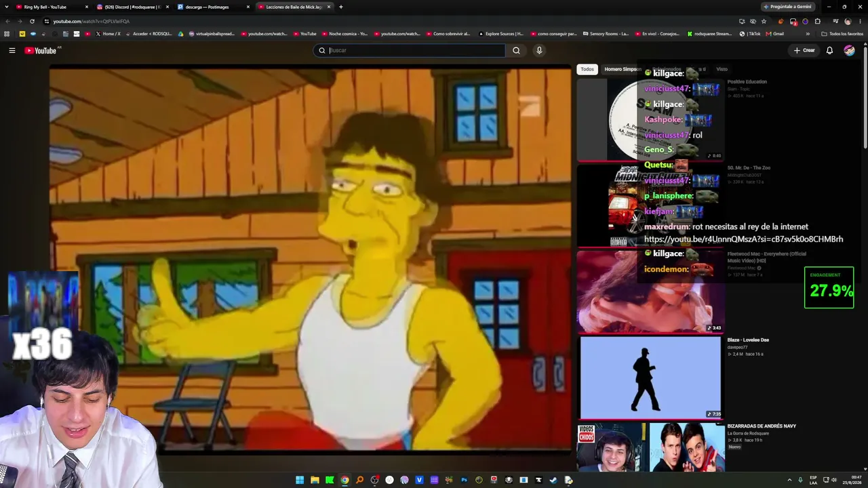Click the Blaze - Lovelee Dae title
Image resolution: width=868 pixels, height=488 pixels.
(748, 340)
